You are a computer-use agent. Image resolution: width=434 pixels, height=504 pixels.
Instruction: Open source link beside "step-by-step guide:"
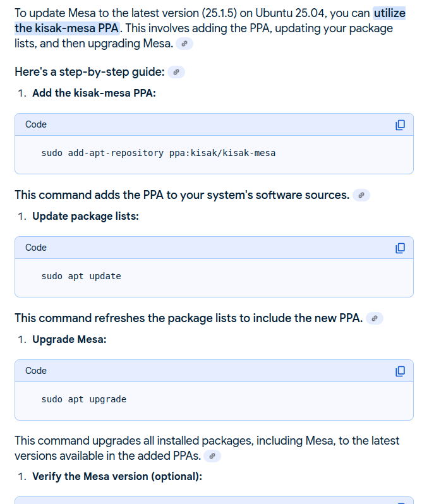176,72
